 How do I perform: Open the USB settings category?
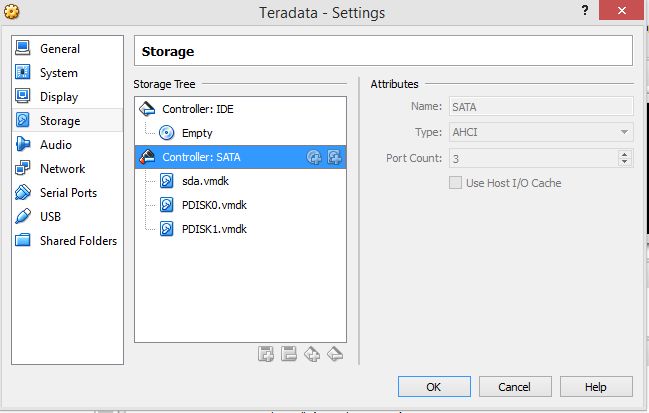(x=67, y=216)
